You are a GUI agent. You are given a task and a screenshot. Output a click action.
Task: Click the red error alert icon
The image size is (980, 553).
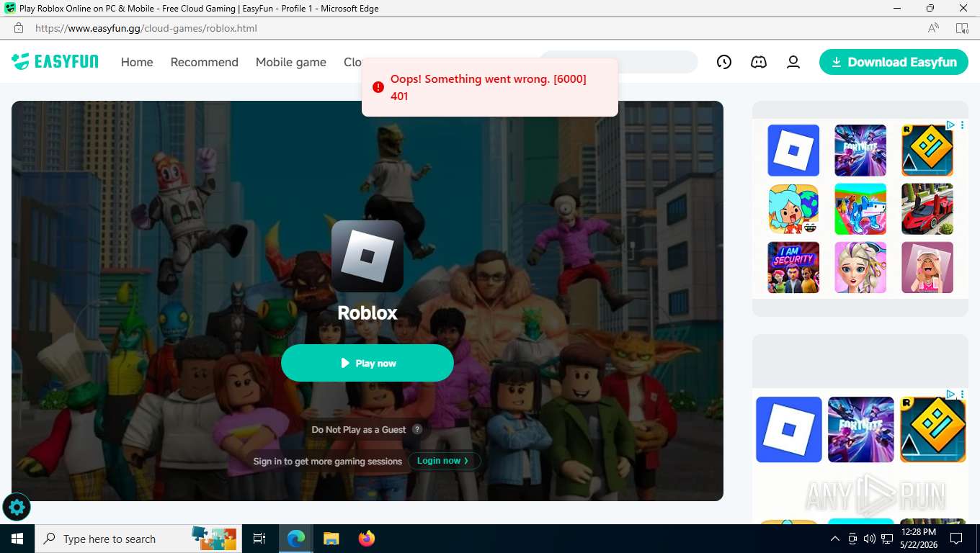378,87
